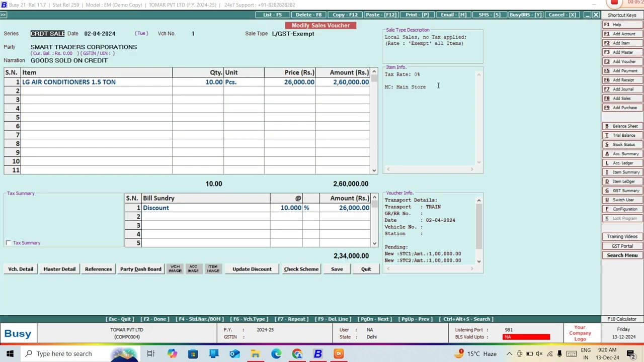
Task: Open ITEM IMAGE button
Action: [x=213, y=269]
